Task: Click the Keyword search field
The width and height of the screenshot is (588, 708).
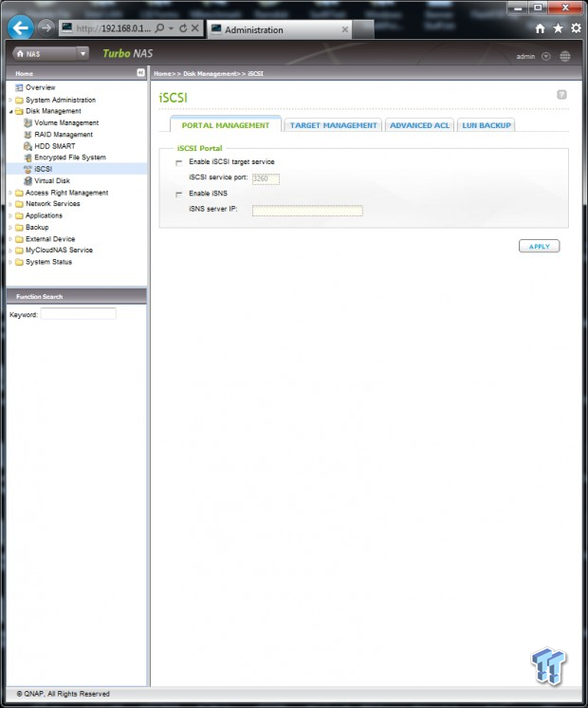Action: click(79, 313)
